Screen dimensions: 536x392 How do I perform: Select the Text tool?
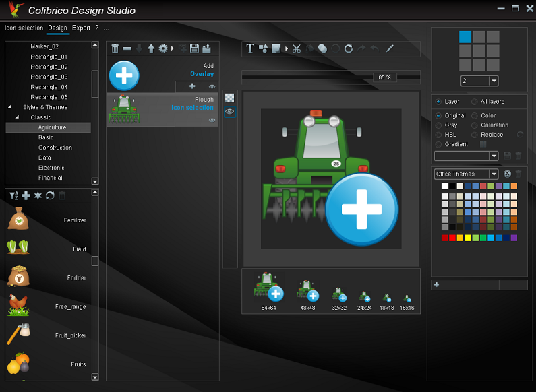250,48
